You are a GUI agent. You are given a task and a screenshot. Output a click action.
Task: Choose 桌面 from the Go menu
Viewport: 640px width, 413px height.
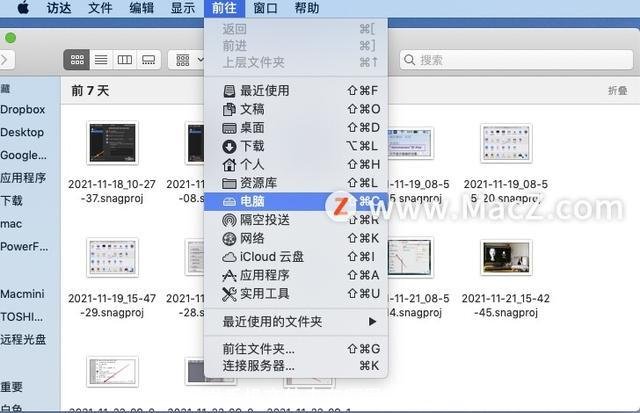click(296, 127)
